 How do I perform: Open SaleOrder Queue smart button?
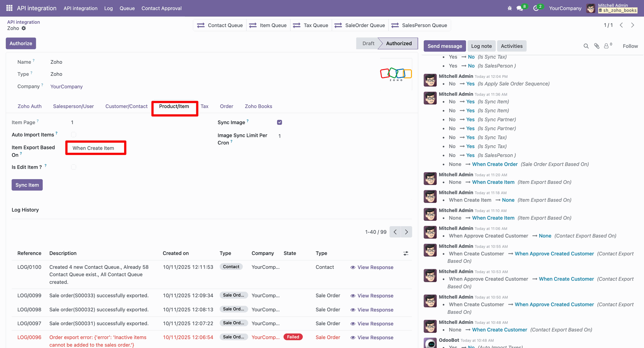click(360, 25)
